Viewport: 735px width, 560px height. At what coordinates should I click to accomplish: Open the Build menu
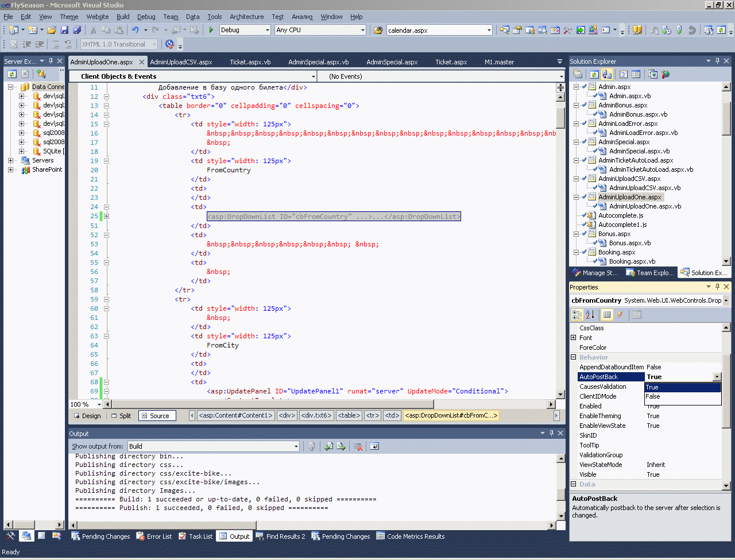click(x=123, y=17)
